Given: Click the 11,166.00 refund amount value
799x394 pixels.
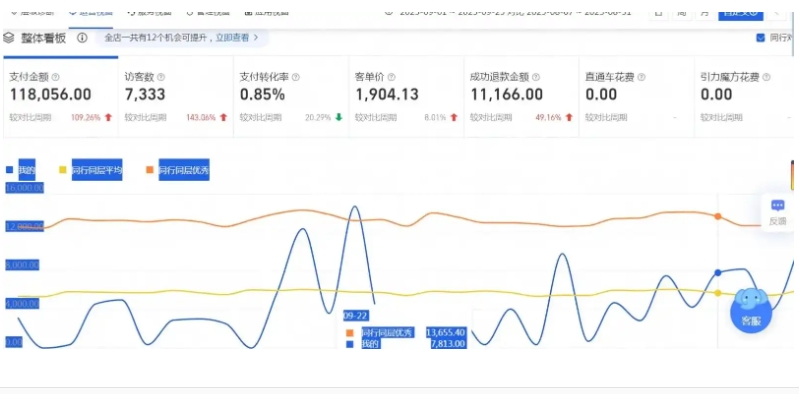Looking at the screenshot, I should [x=507, y=94].
